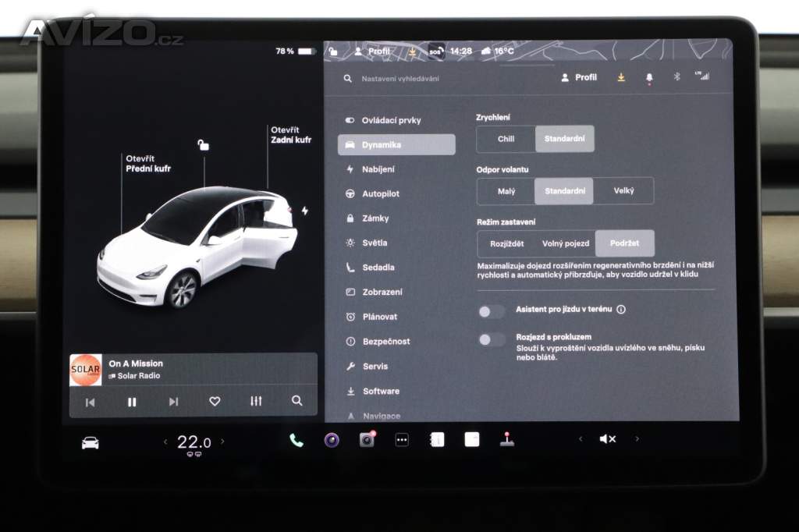Open the phone app icon
This screenshot has width=799, height=532.
coord(297,440)
